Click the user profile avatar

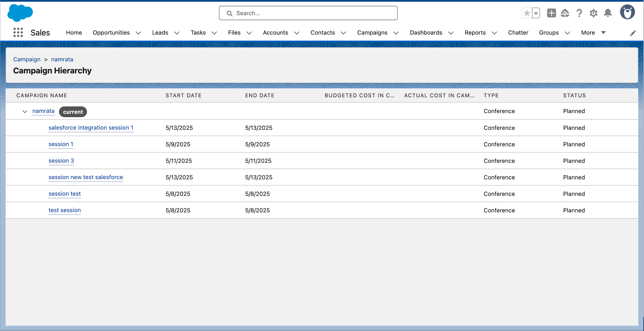click(x=627, y=12)
